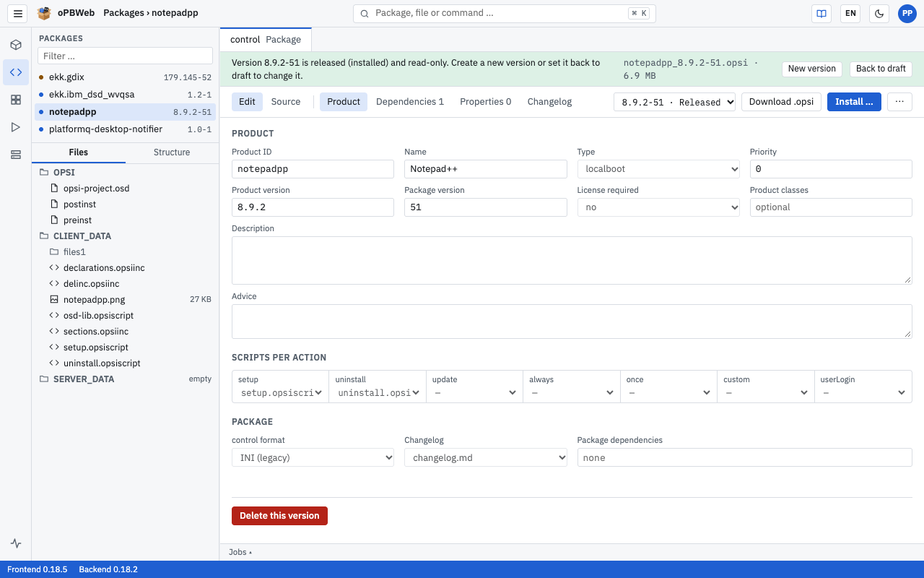
Task: Expand the Jobs panel
Action: (240, 552)
